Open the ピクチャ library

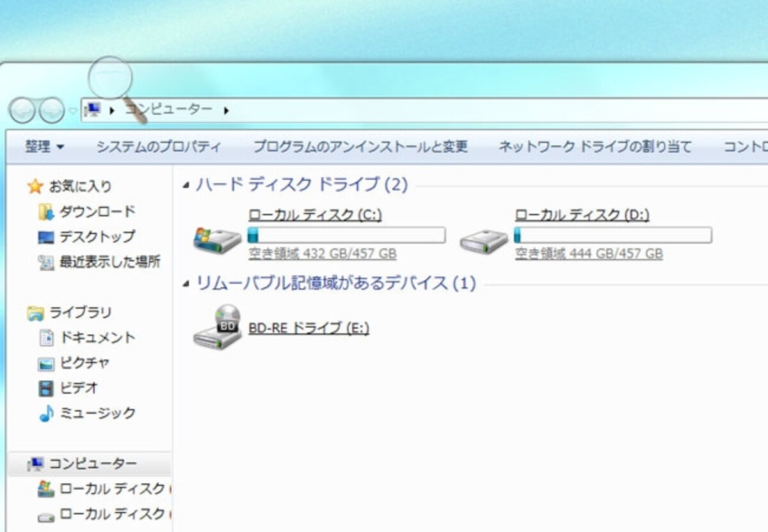(84, 362)
